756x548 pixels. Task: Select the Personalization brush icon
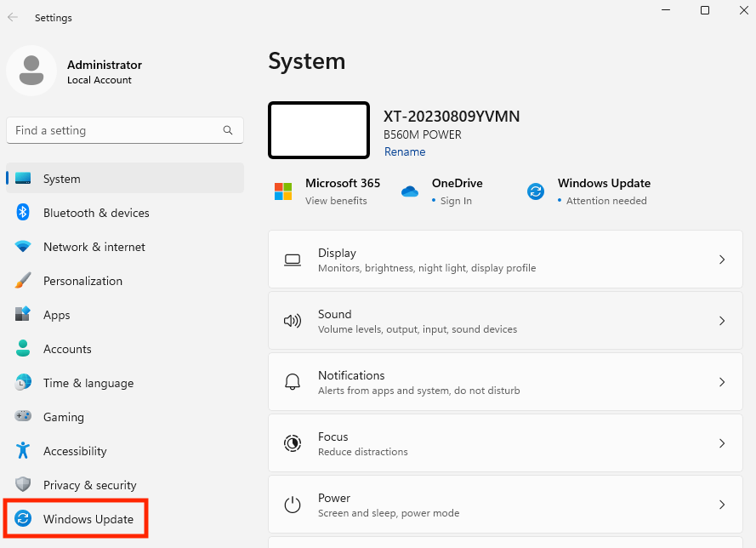click(x=21, y=281)
